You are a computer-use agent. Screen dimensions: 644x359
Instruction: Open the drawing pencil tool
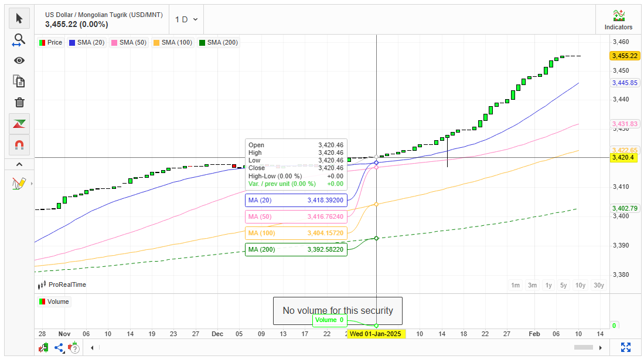19,184
